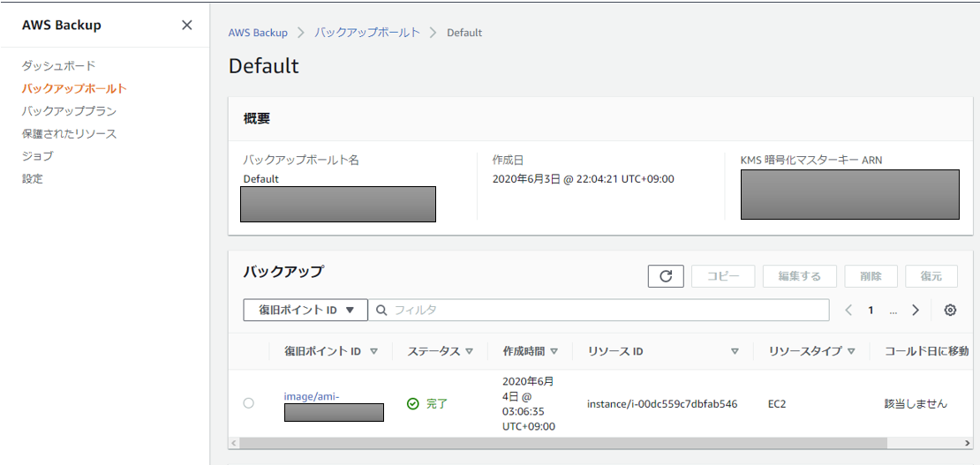980x465 pixels.
Task: Click the フィルタ search field
Action: [x=599, y=310]
